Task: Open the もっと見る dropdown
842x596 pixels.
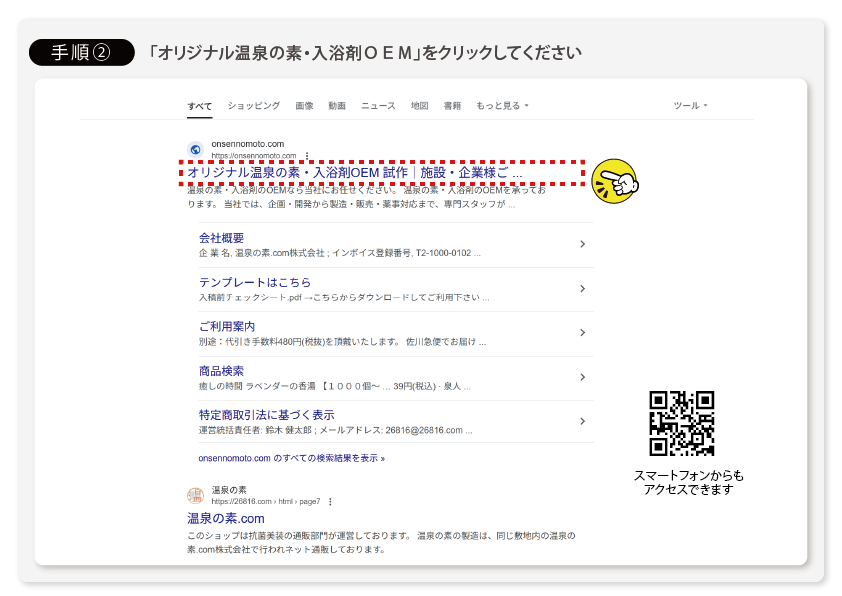Action: pos(502,106)
